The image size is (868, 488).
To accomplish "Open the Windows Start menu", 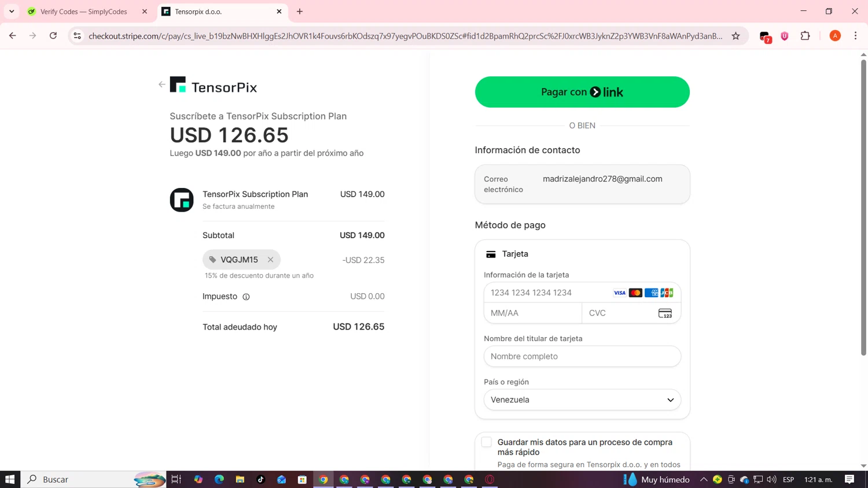I will coord(10,479).
